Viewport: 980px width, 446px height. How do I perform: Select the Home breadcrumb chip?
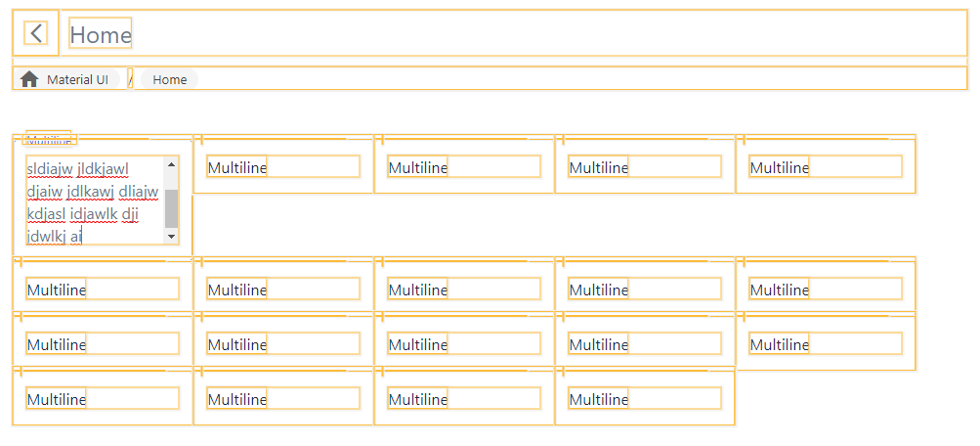tap(169, 79)
